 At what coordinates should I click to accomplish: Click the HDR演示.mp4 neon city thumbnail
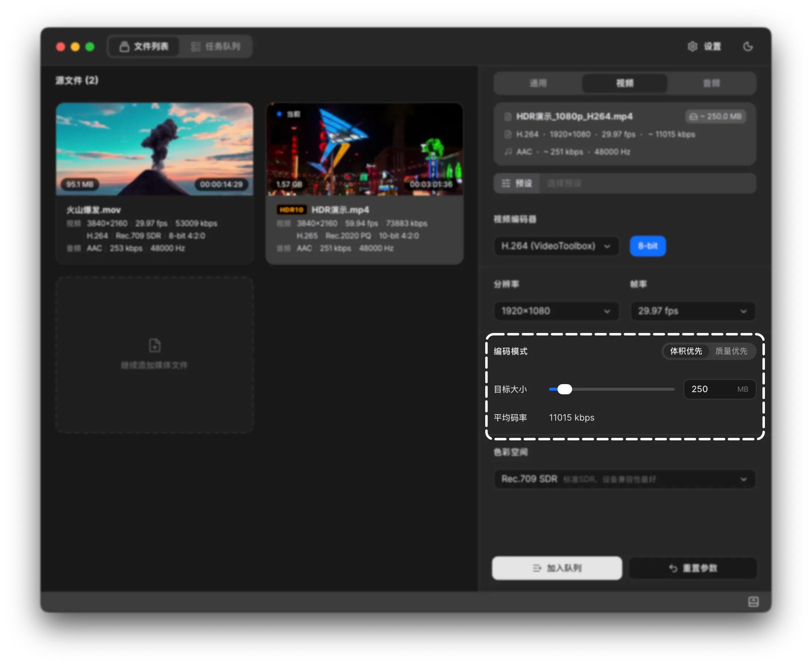[364, 149]
